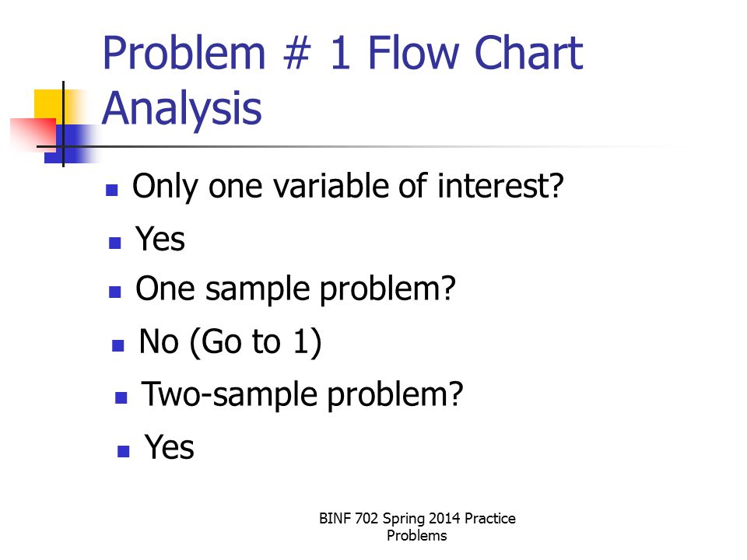Click the bullet marker next to the first 'Yes'
747x560 pixels.
point(115,243)
